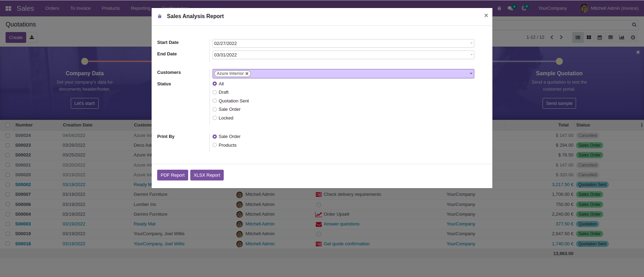Switch to the graph view
Viewport: 644px width, 277px height.
(621, 37)
